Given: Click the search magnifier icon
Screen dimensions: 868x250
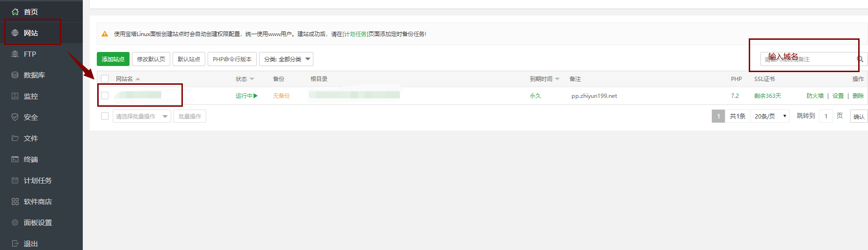Looking at the screenshot, I should (x=860, y=59).
